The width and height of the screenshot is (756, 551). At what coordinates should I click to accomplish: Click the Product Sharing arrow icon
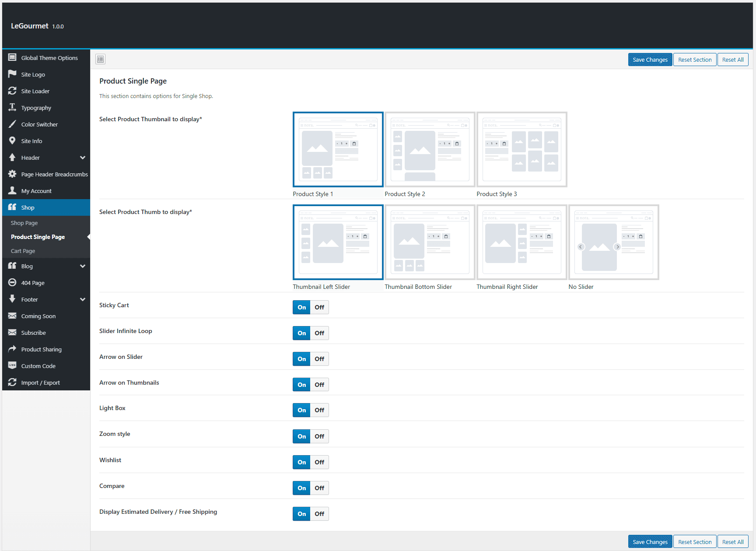tap(12, 349)
